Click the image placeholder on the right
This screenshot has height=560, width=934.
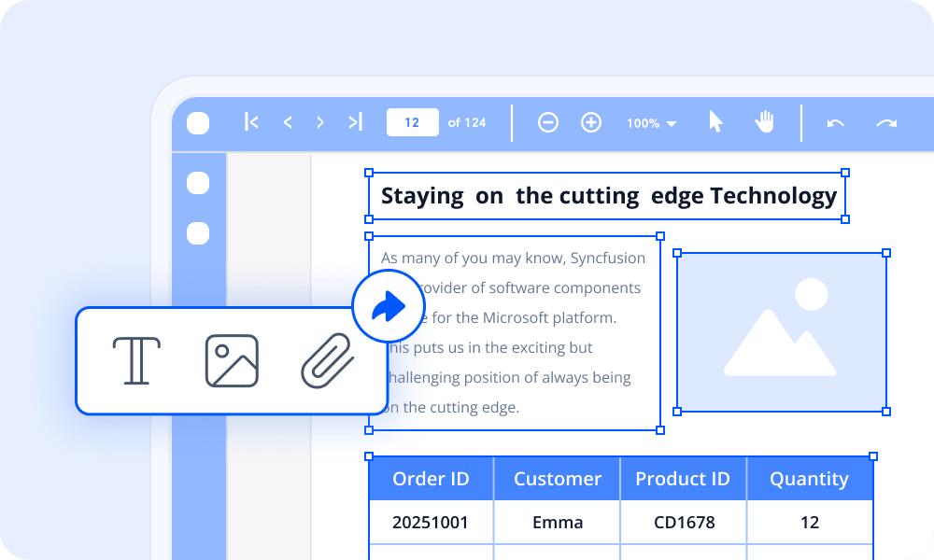(x=782, y=331)
